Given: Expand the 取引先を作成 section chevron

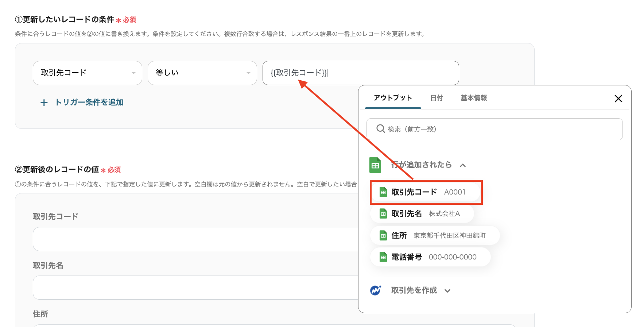Looking at the screenshot, I should (447, 291).
